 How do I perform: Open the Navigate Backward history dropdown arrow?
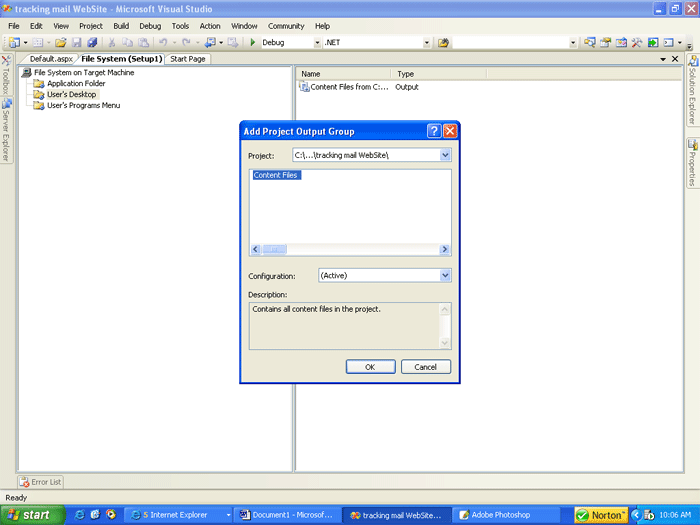point(221,42)
